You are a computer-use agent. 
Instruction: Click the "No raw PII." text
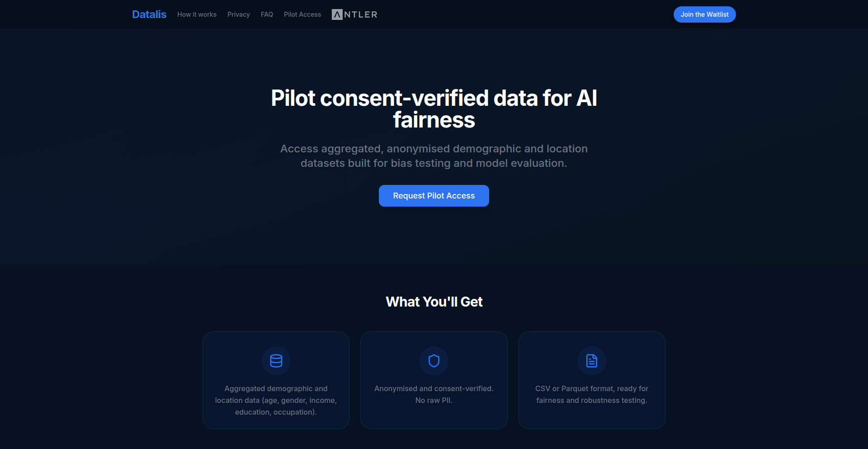click(x=434, y=400)
